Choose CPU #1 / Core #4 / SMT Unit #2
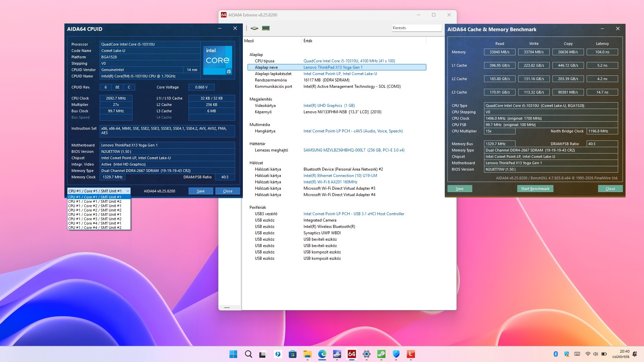The image size is (644, 362). [x=95, y=228]
